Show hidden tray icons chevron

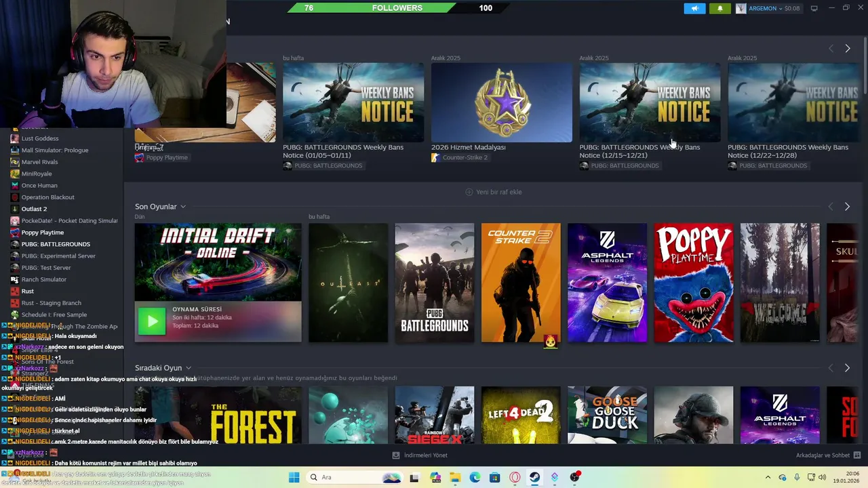pos(768,477)
